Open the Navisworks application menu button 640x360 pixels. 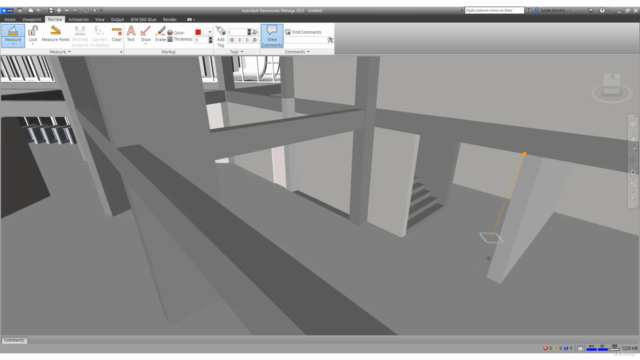coord(7,10)
